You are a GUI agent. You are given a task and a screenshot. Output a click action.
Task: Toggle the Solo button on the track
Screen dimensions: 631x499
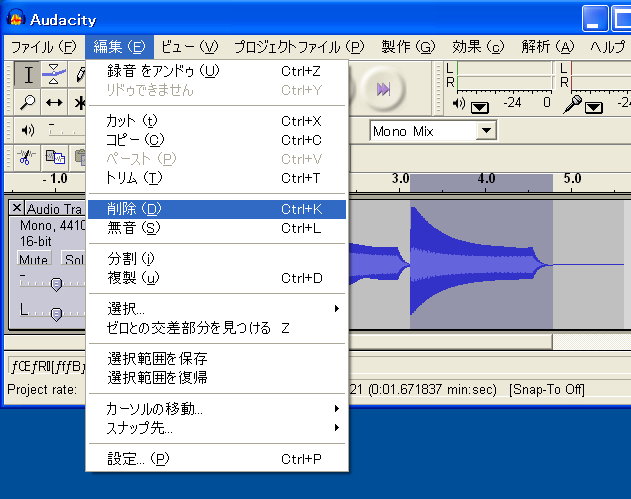[73, 258]
